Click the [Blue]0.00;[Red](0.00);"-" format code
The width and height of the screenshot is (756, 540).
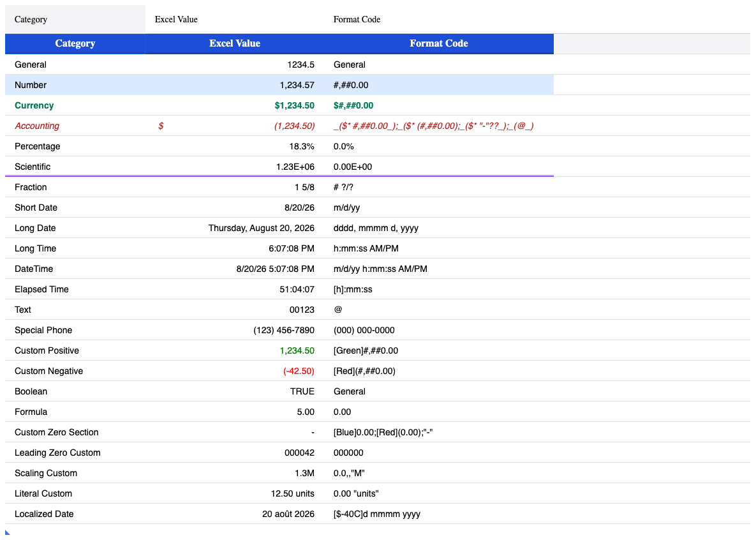pyautogui.click(x=439, y=432)
